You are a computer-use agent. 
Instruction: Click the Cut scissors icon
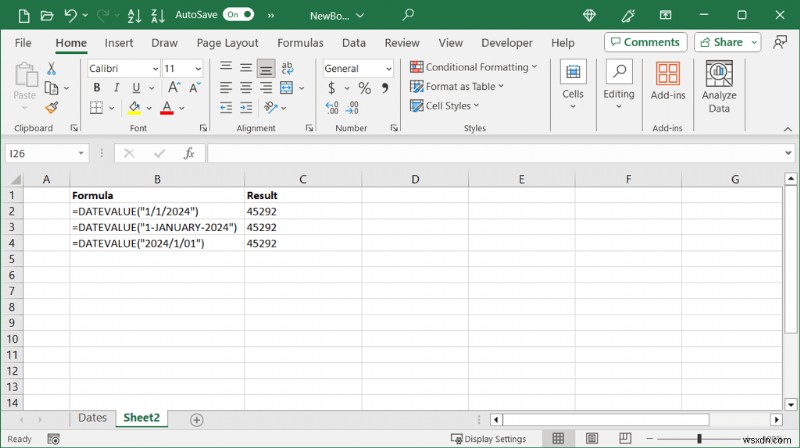point(52,68)
